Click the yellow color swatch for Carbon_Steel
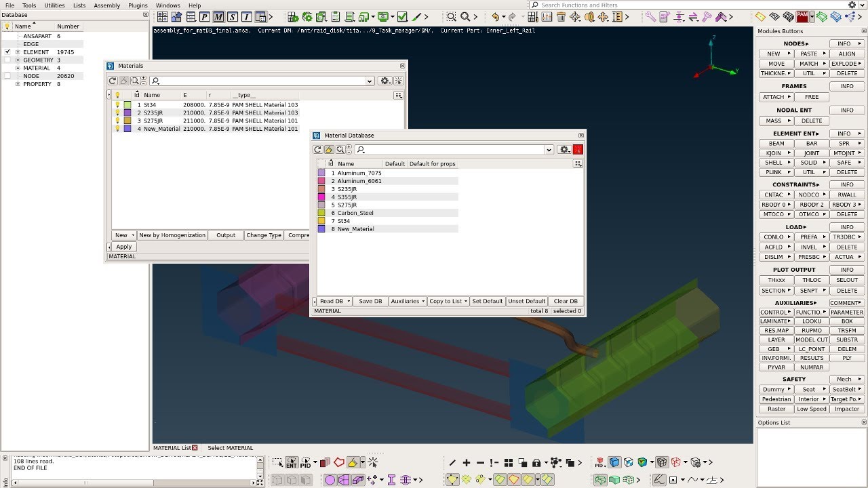Screen dimensions: 868x488 321,213
